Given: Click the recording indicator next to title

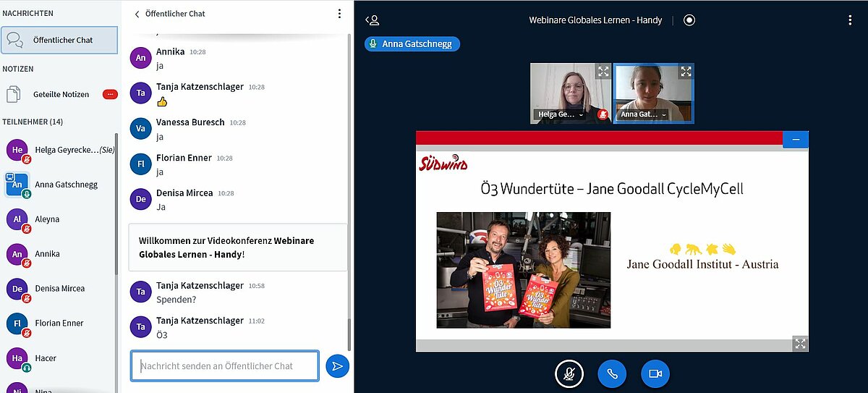Looking at the screenshot, I should tap(689, 20).
